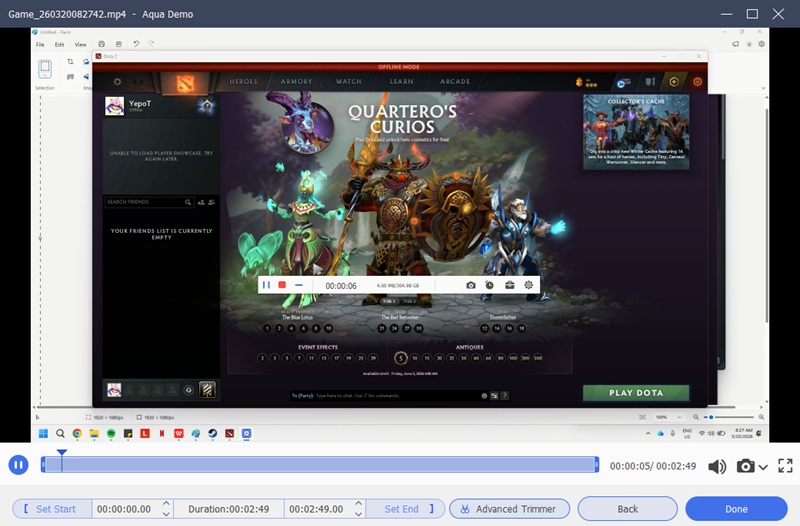Open the dropdown arrow beside the snapshot camera
Image resolution: width=800 pixels, height=526 pixels.
(763, 466)
